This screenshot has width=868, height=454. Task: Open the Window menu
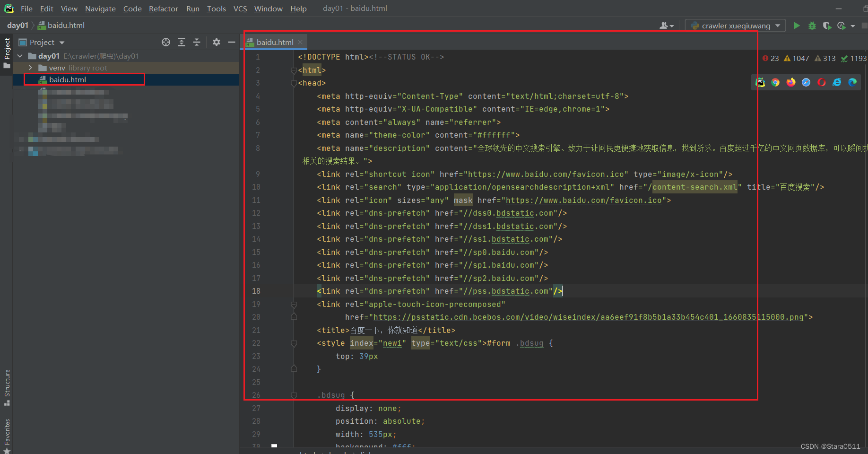268,9
